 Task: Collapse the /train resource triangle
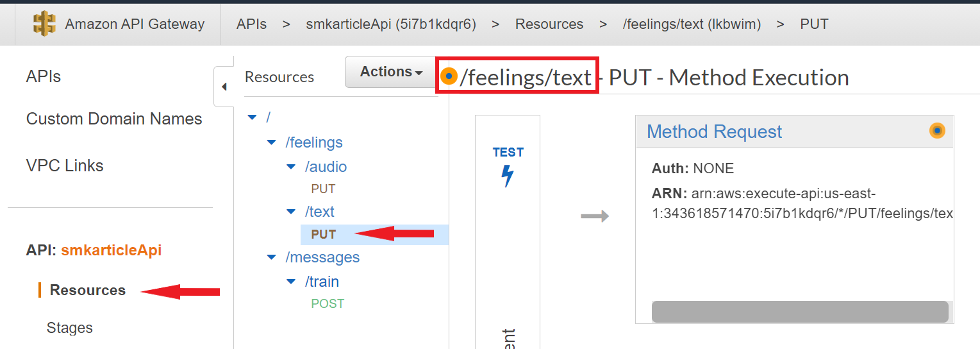click(x=292, y=282)
